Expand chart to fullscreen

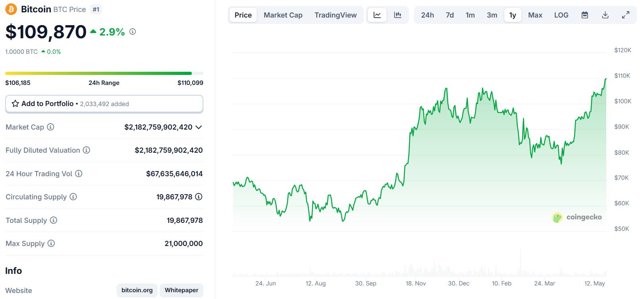point(626,15)
